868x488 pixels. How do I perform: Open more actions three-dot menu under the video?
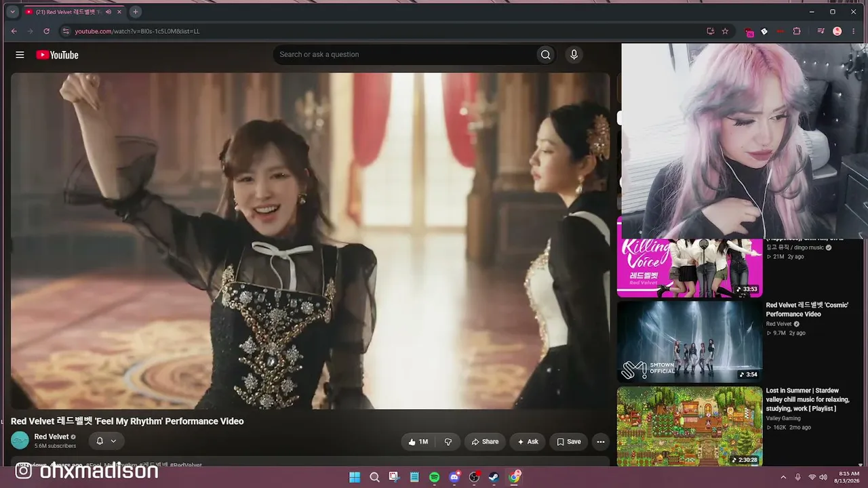(x=600, y=442)
